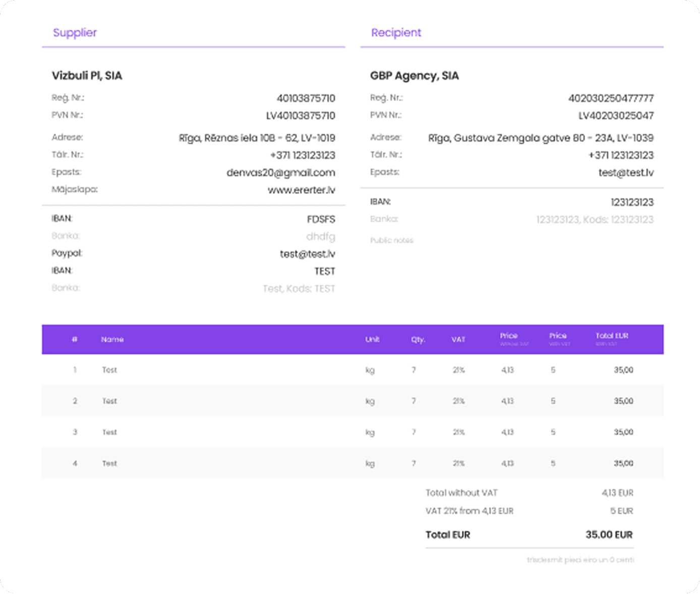Select item row number 3
The width and height of the screenshot is (700, 594).
point(353,432)
